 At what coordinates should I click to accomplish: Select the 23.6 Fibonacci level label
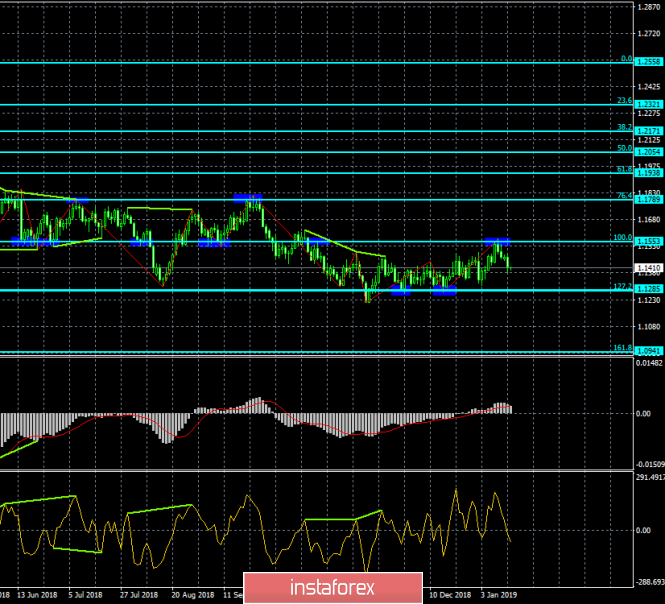click(623, 100)
